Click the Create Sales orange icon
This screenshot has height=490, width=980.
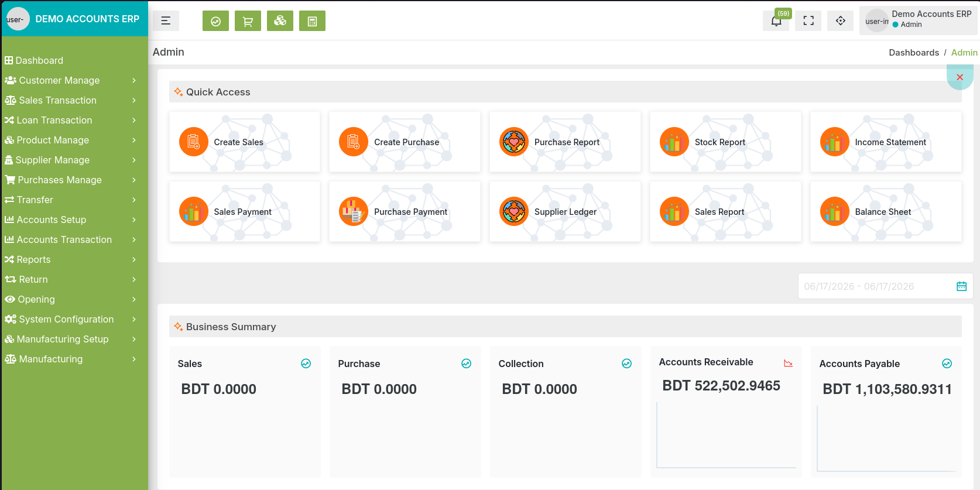tap(194, 142)
